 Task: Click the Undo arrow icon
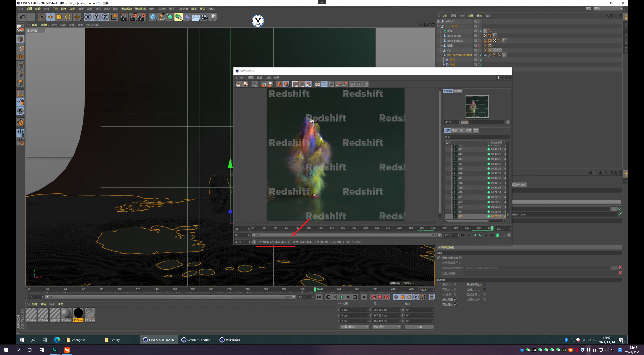click(x=22, y=17)
